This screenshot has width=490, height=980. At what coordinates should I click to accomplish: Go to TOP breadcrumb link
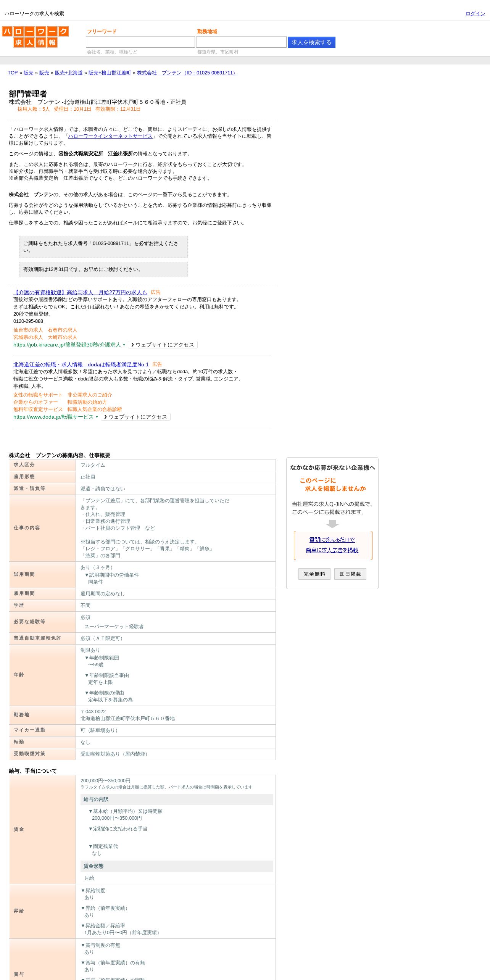(13, 73)
